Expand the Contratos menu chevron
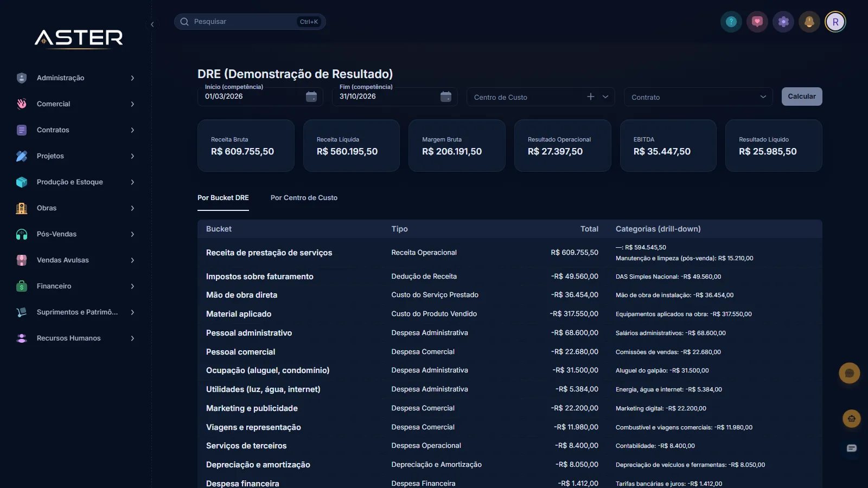Viewport: 868px width, 488px height. pyautogui.click(x=132, y=130)
